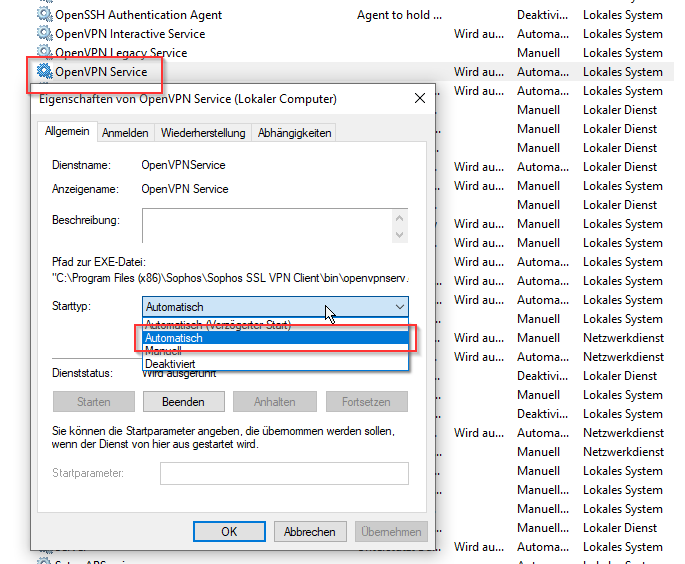
Task: Click the OpenVPN Interactive Service gear icon
Action: [x=44, y=34]
